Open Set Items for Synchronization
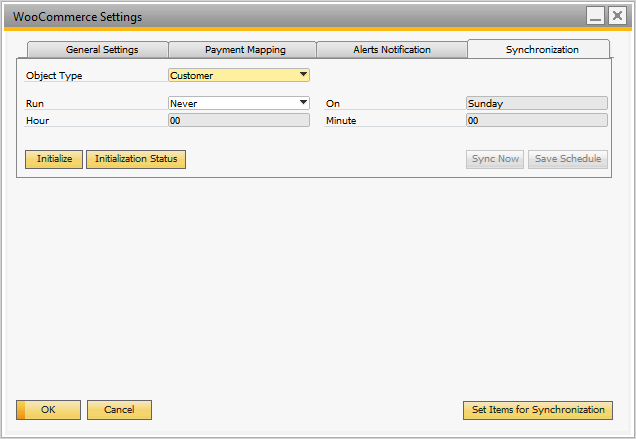 (537, 410)
